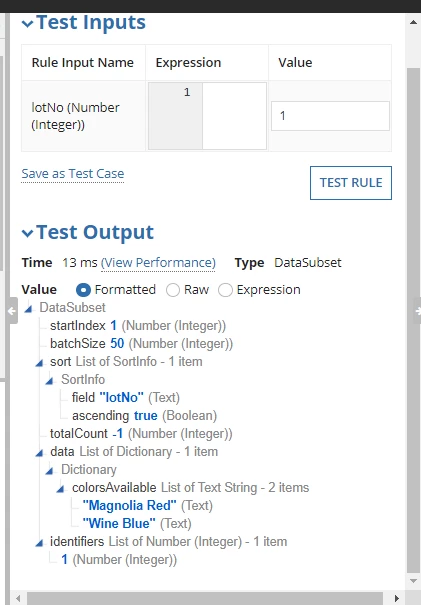
Task: Click the left panel collapse arrow handle
Action: (12, 311)
